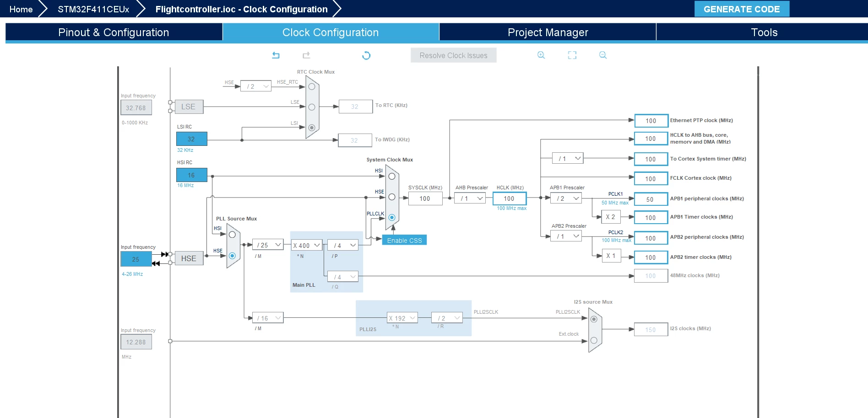
Task: Open the Cortex System timer /1 dropdown
Action: (x=568, y=158)
